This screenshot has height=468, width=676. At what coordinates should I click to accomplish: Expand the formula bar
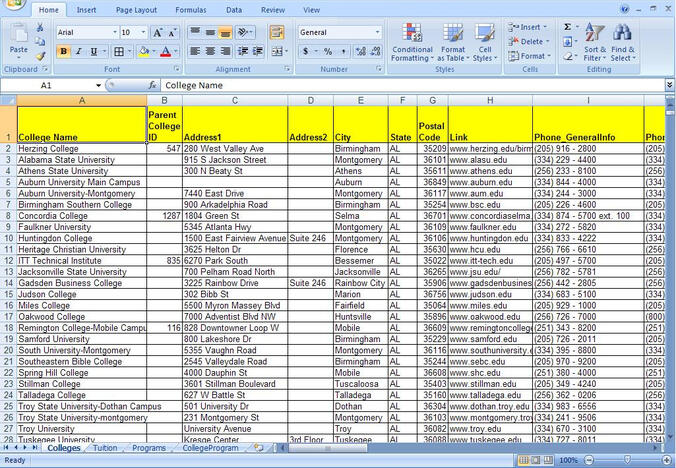[670, 85]
